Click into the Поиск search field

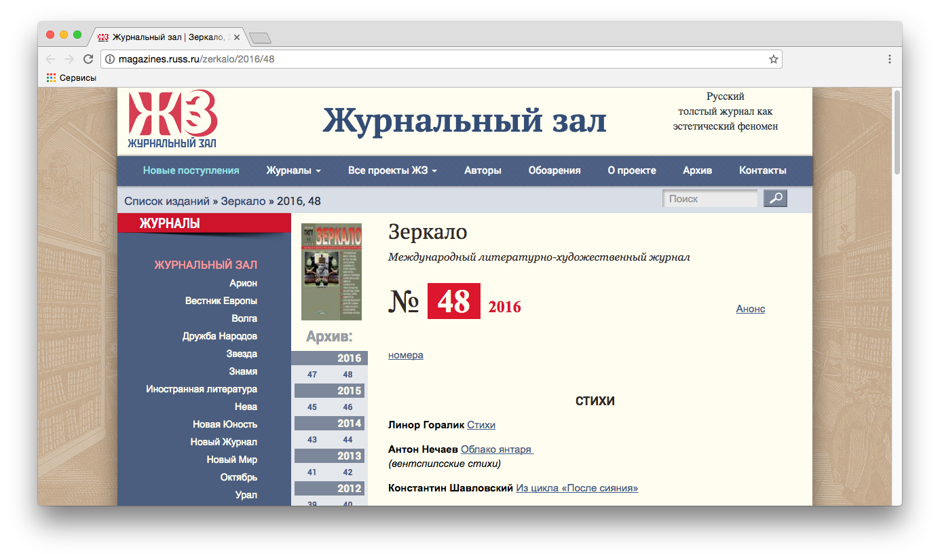[709, 199]
